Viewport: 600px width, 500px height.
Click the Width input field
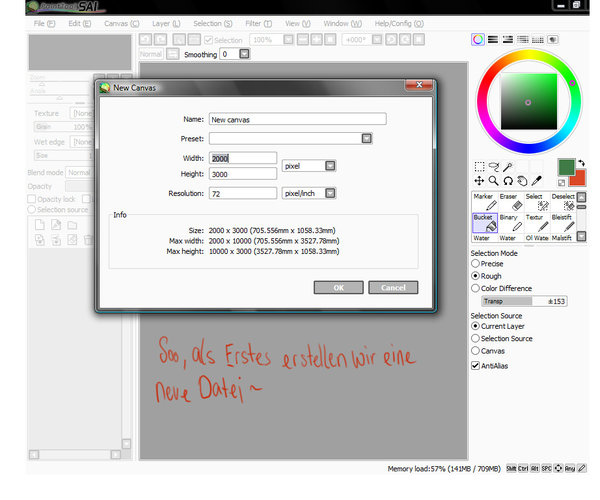pyautogui.click(x=243, y=158)
